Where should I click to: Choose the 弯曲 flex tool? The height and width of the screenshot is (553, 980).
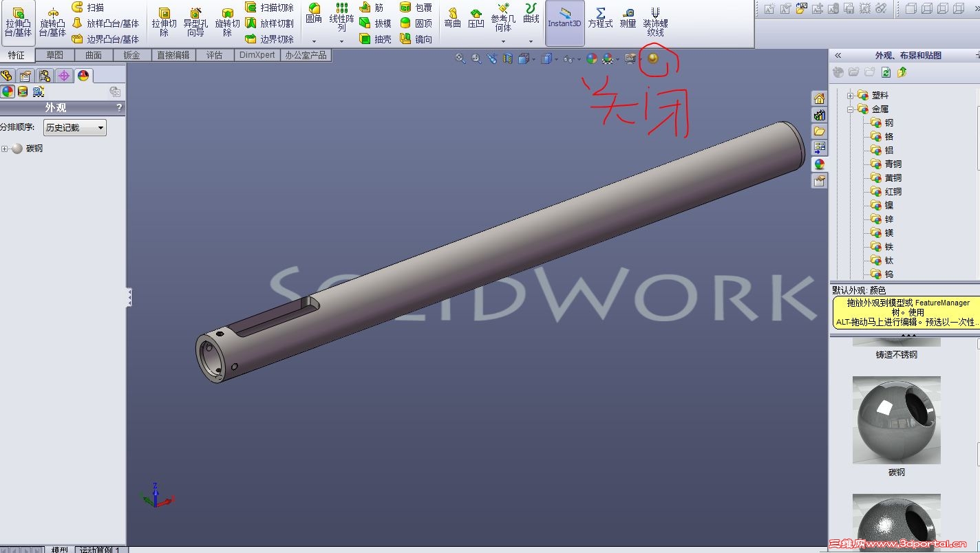(x=452, y=18)
